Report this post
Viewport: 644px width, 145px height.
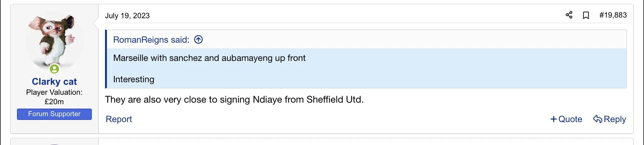pos(119,119)
